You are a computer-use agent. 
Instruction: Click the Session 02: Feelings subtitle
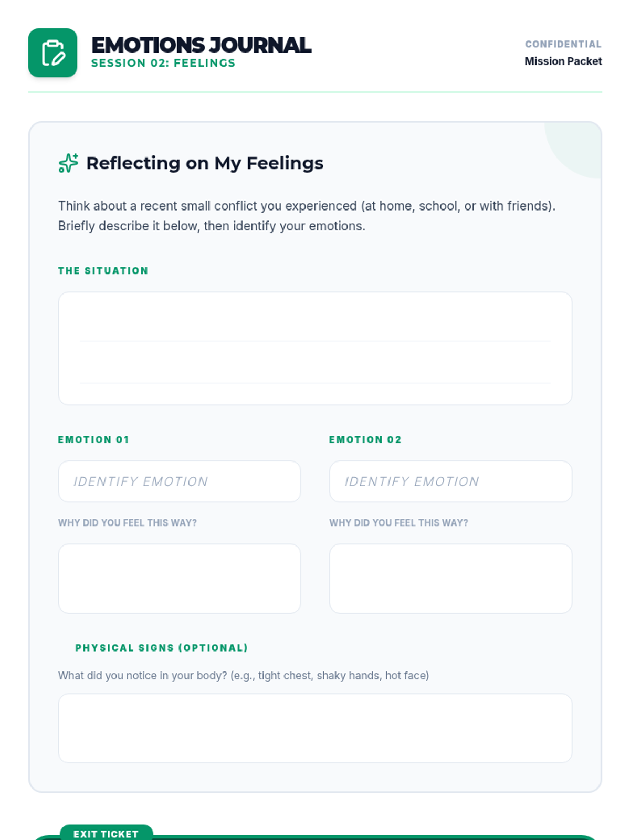pos(163,63)
